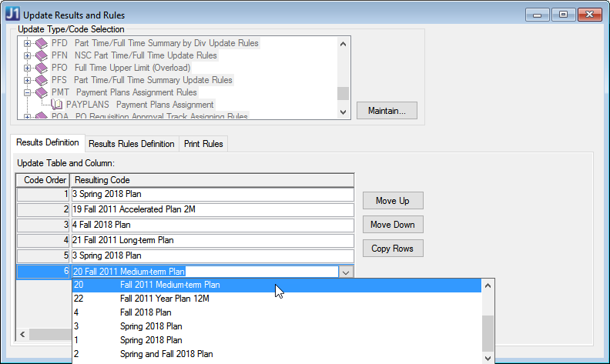Screen dimensions: 610x364
Task: Click the PFD rule book icon
Action: coord(42,43)
